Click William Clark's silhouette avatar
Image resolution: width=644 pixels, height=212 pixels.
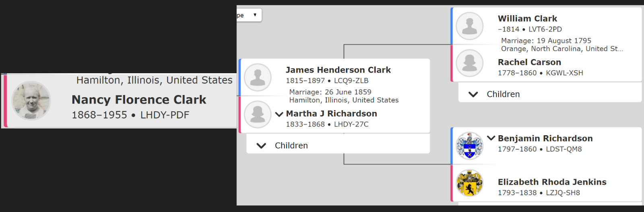pos(469,26)
